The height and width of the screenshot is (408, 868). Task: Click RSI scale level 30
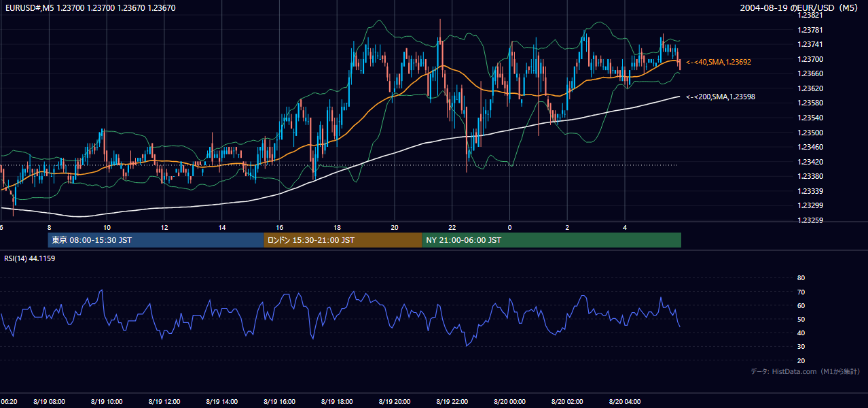801,347
